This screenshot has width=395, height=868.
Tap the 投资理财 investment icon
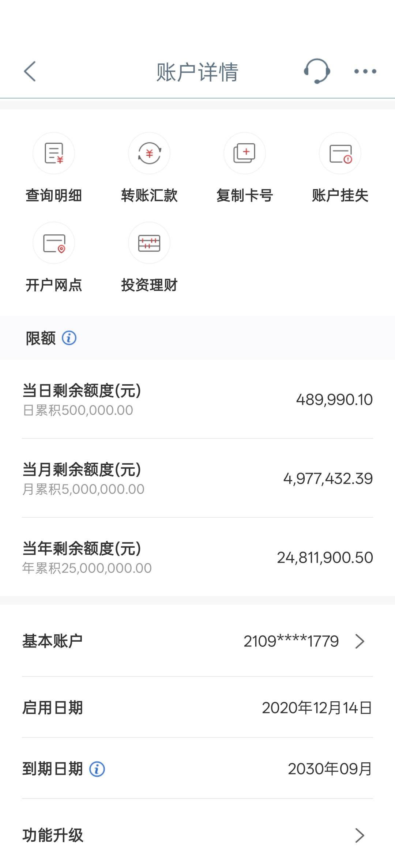pyautogui.click(x=149, y=243)
